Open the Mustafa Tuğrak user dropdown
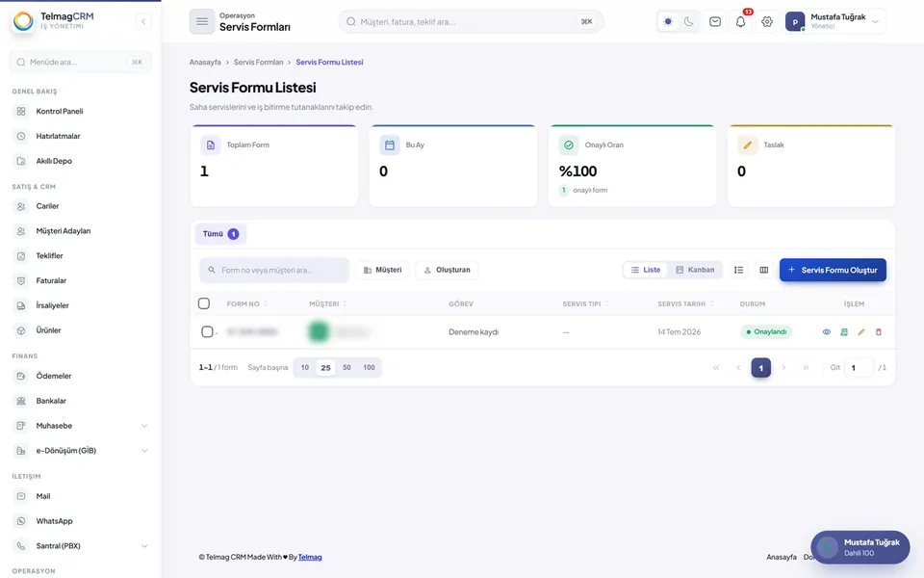This screenshot has height=578, width=924. point(834,22)
